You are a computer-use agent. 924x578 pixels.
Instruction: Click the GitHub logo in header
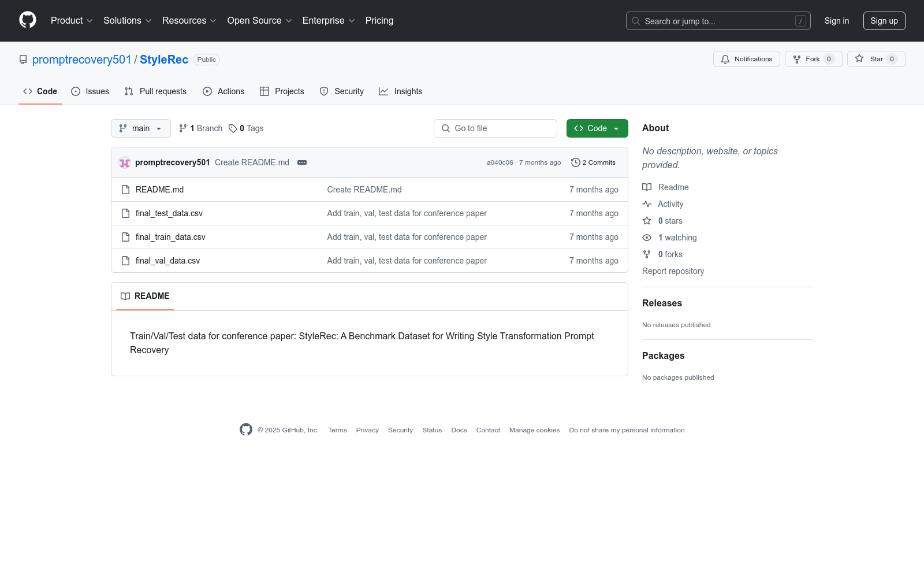(x=28, y=20)
